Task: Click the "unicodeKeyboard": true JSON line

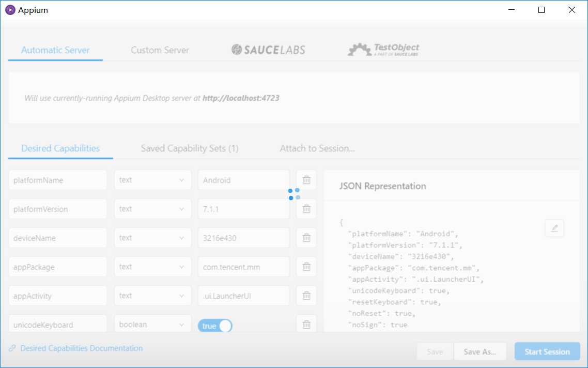Action: coord(398,290)
